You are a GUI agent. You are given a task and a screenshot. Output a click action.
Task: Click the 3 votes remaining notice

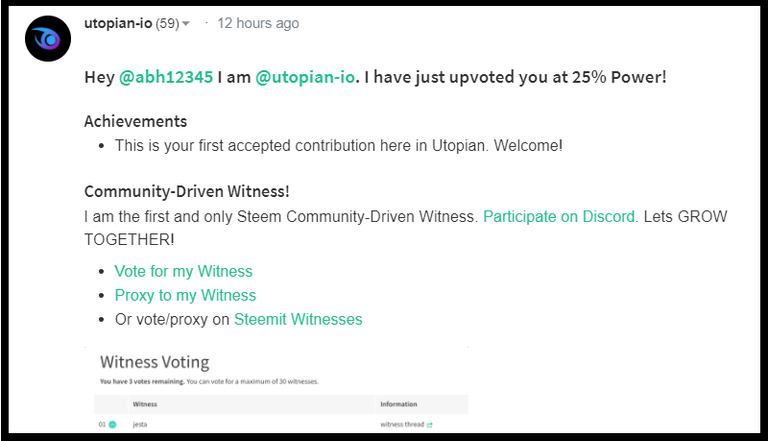point(142,381)
